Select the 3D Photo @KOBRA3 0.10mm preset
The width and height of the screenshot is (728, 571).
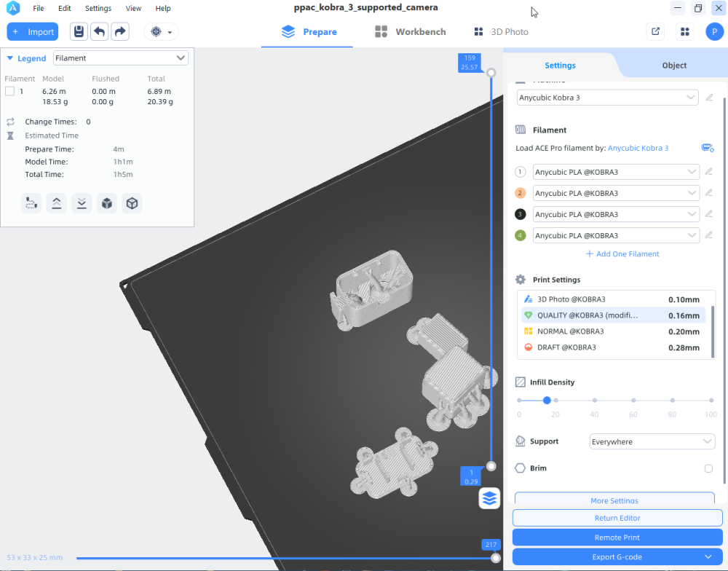(x=613, y=299)
